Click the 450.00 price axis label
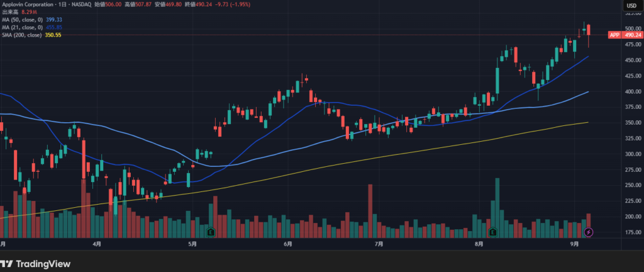The image size is (644, 272). (x=633, y=60)
